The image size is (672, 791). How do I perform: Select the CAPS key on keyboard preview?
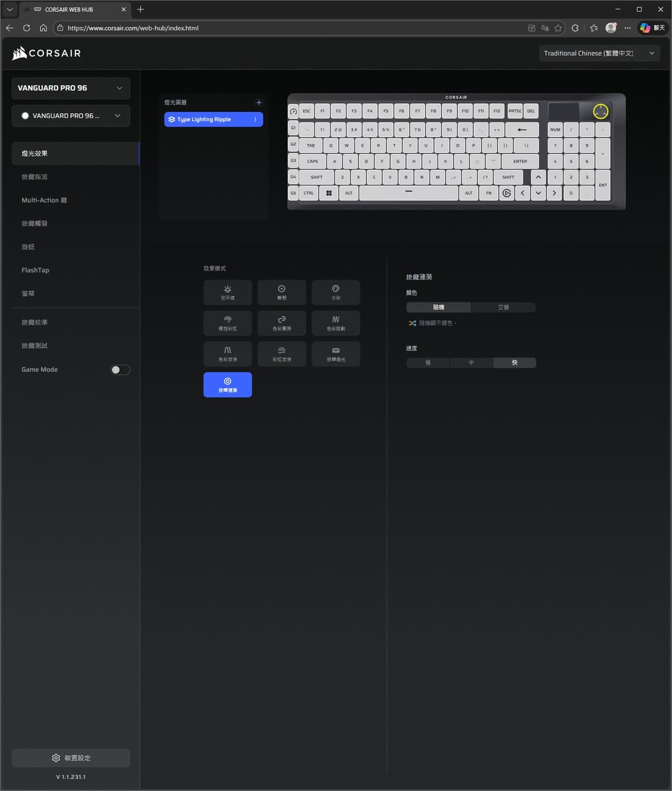pos(313,161)
